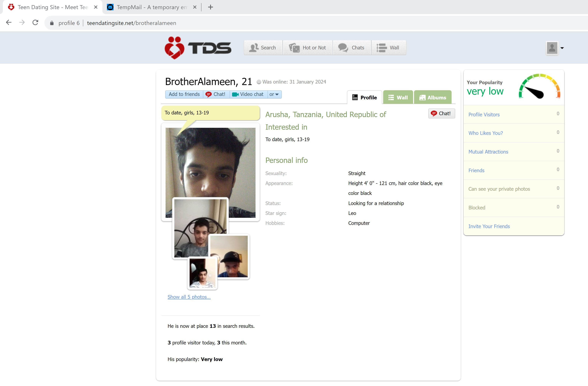Expand the 'or' dropdown beside Video chat

click(274, 94)
